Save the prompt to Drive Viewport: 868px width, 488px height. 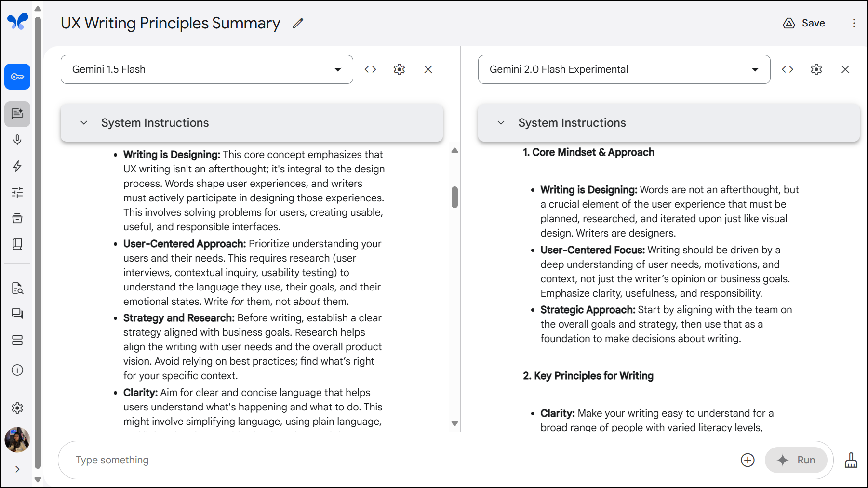(803, 23)
